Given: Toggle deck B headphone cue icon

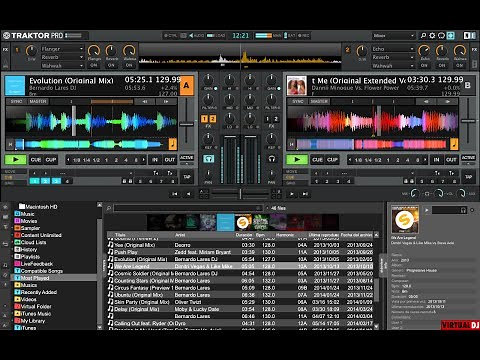Looking at the screenshot, I should [272, 159].
